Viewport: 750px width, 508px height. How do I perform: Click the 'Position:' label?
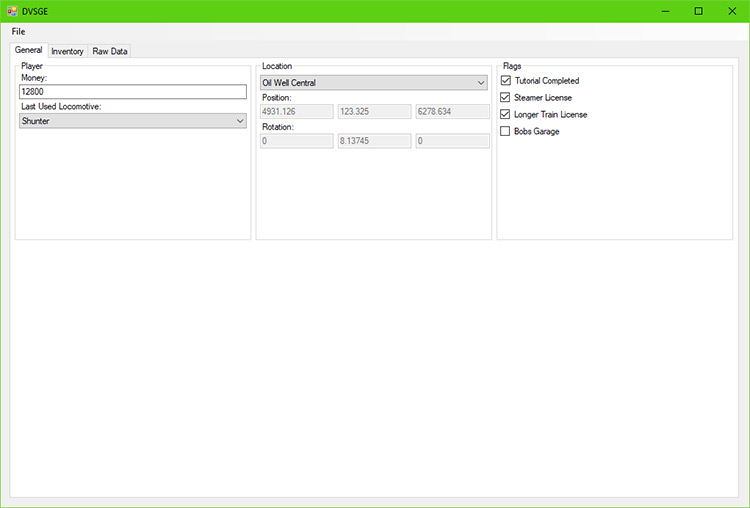point(276,98)
